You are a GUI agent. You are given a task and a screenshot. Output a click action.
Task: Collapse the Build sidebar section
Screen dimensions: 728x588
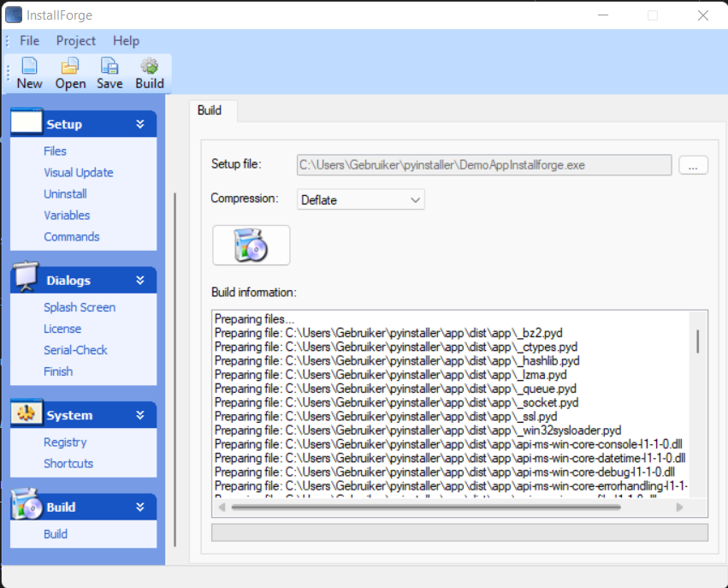(140, 508)
